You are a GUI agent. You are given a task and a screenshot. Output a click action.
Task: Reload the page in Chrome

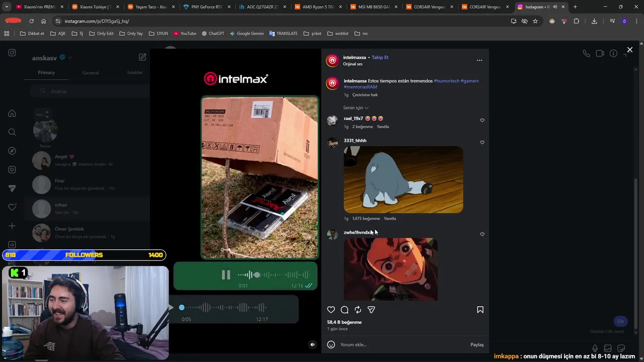[x=31, y=21]
